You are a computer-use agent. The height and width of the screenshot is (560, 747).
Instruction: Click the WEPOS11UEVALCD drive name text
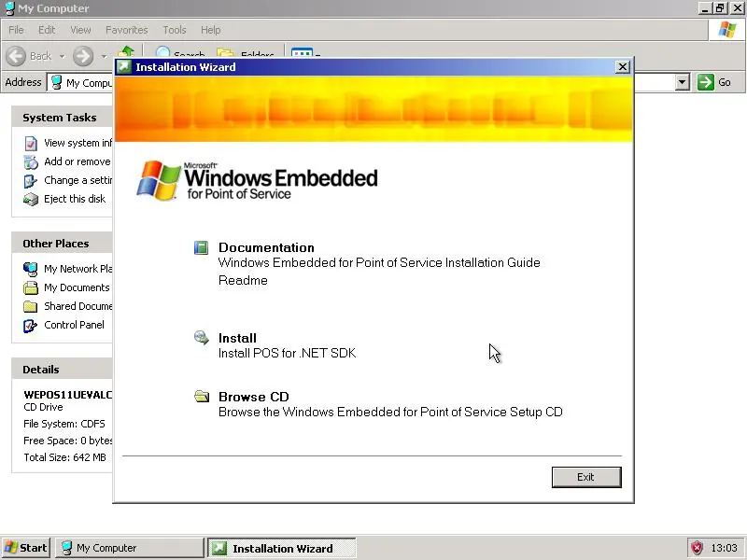pos(67,394)
